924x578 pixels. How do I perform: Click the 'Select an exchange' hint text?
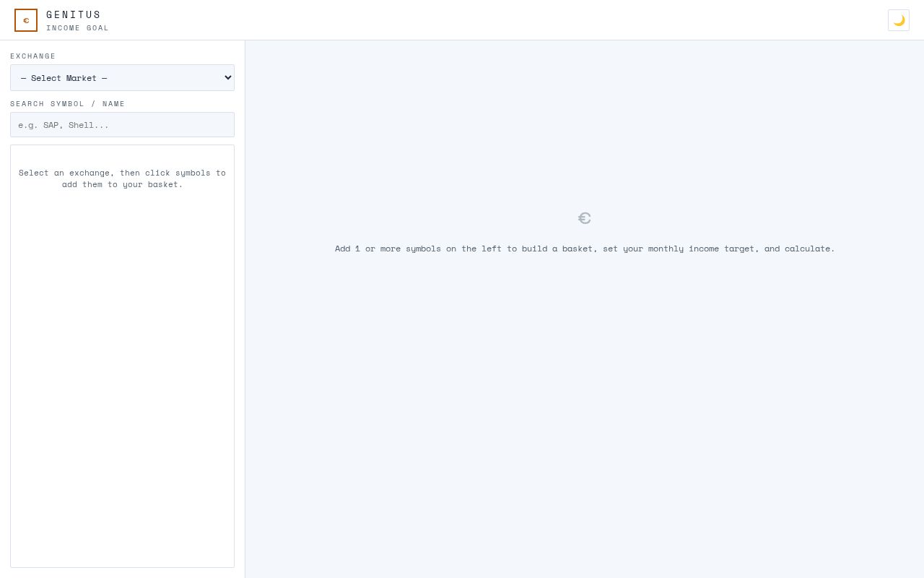(x=122, y=178)
